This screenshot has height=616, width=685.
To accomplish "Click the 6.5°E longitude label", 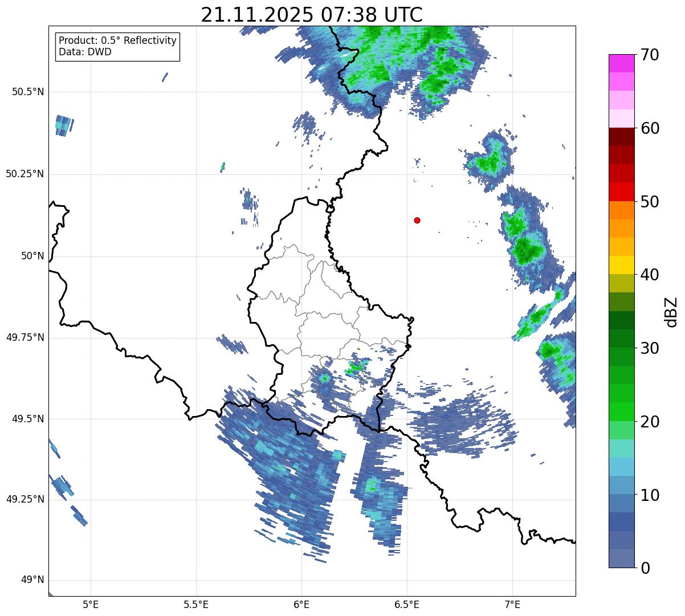I will 407,604.
